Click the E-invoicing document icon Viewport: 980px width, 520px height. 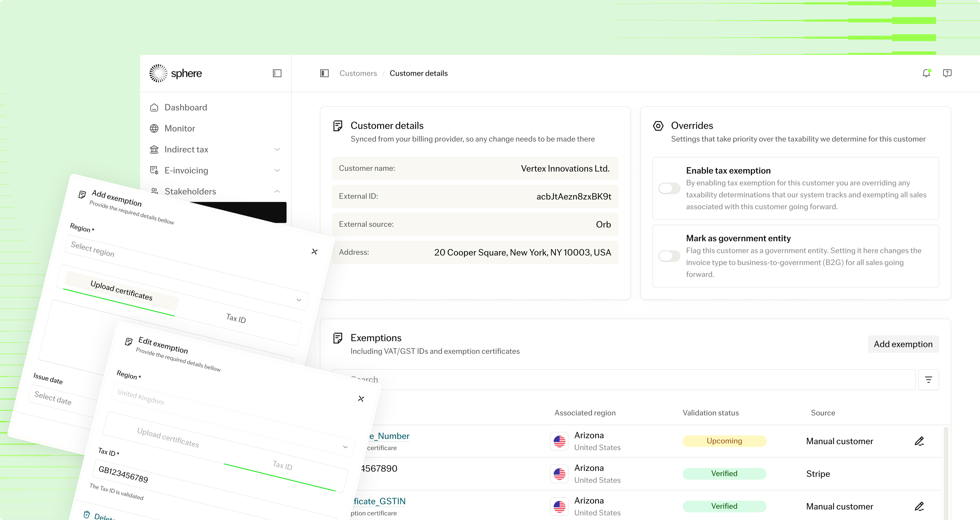(154, 170)
